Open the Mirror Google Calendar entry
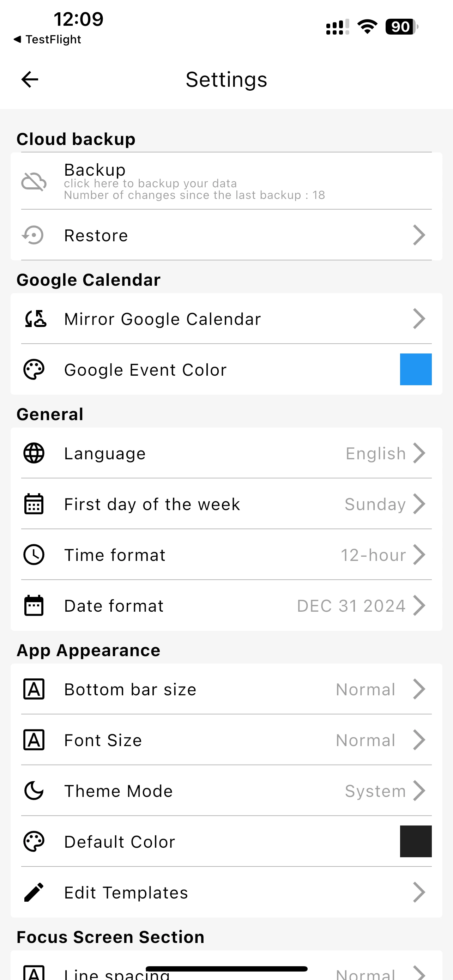Screen dimensions: 453x980 pos(162,319)
